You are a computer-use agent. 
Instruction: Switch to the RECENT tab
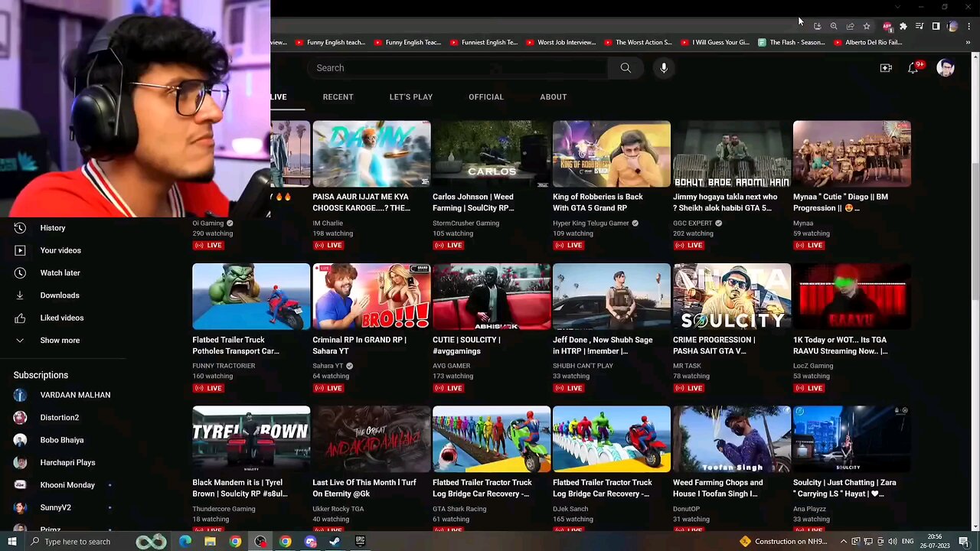coord(338,97)
